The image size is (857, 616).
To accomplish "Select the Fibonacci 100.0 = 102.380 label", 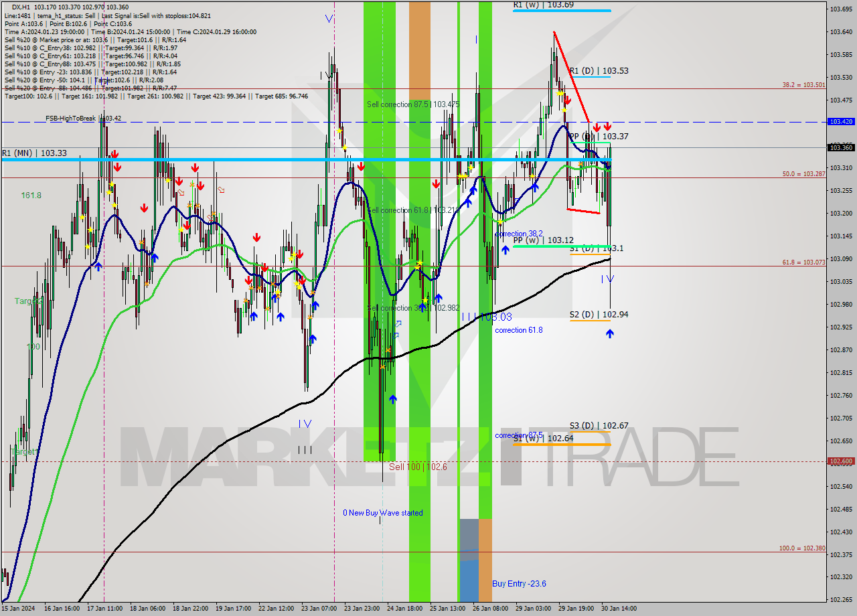I will (802, 548).
